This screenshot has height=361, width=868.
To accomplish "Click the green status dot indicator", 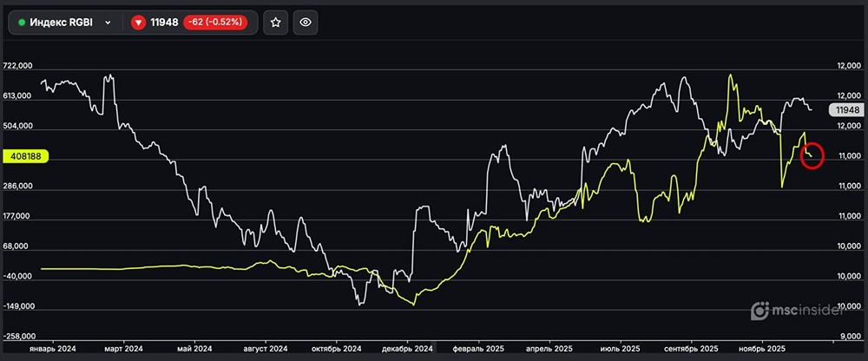I will (22, 23).
